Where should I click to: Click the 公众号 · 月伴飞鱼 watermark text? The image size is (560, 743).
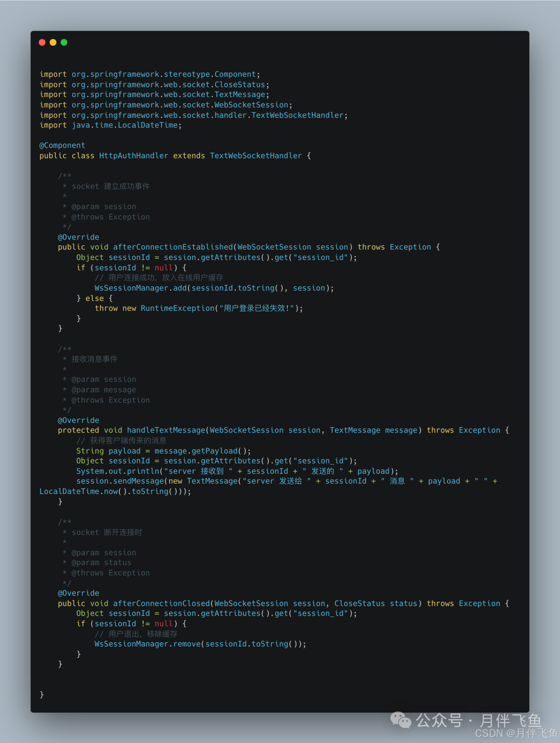coord(478,720)
